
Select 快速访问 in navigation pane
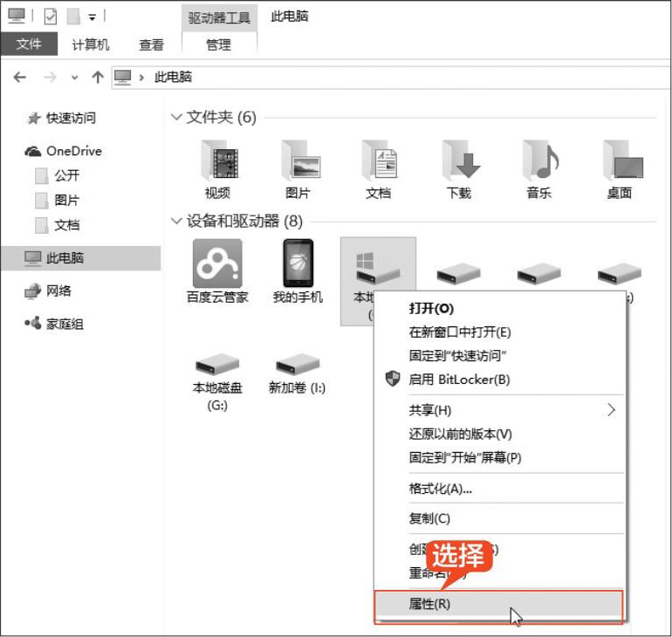click(71, 118)
